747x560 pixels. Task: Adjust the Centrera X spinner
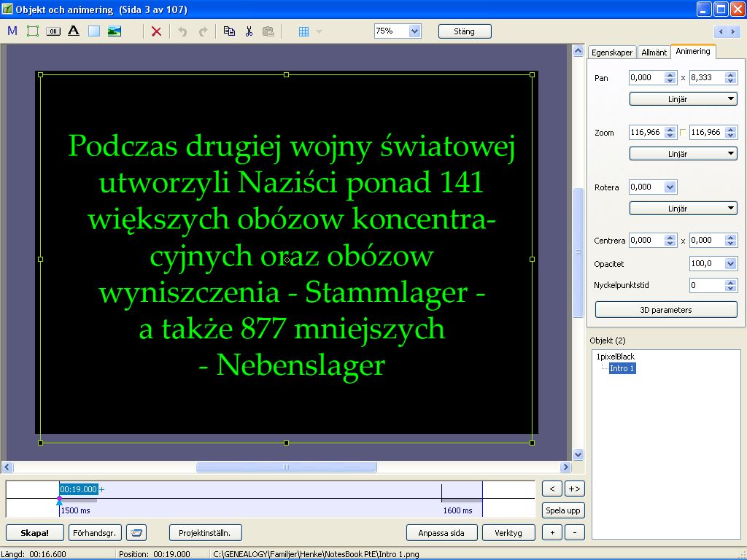click(x=670, y=241)
